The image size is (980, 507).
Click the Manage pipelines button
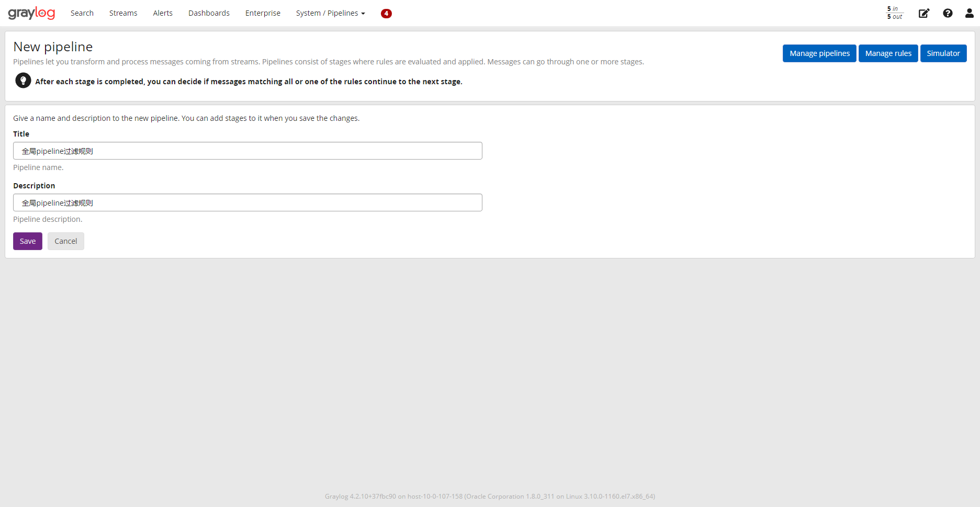(x=819, y=53)
